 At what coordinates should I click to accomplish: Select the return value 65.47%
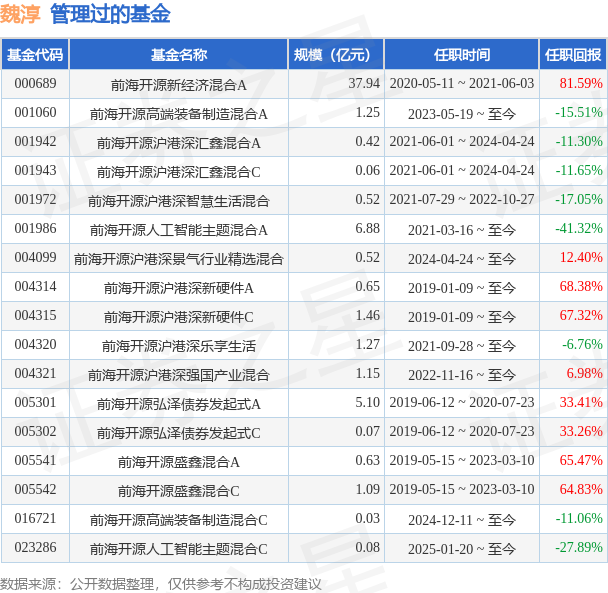point(581,460)
